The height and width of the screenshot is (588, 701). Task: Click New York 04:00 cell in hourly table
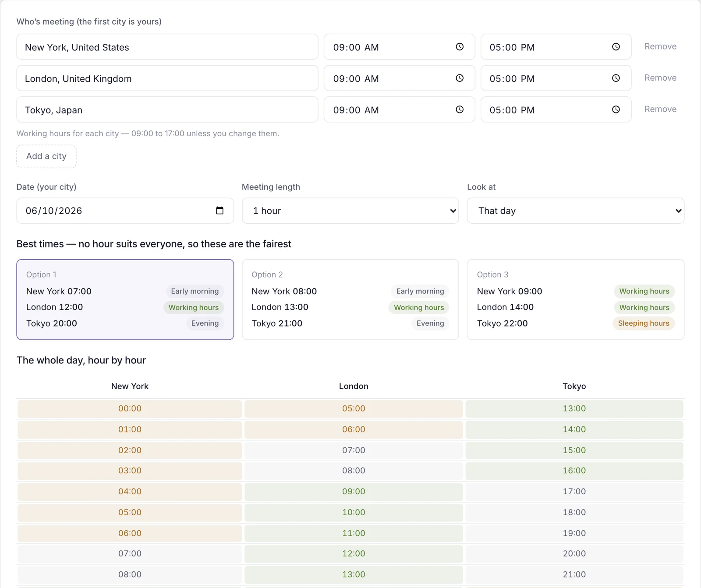pyautogui.click(x=130, y=492)
